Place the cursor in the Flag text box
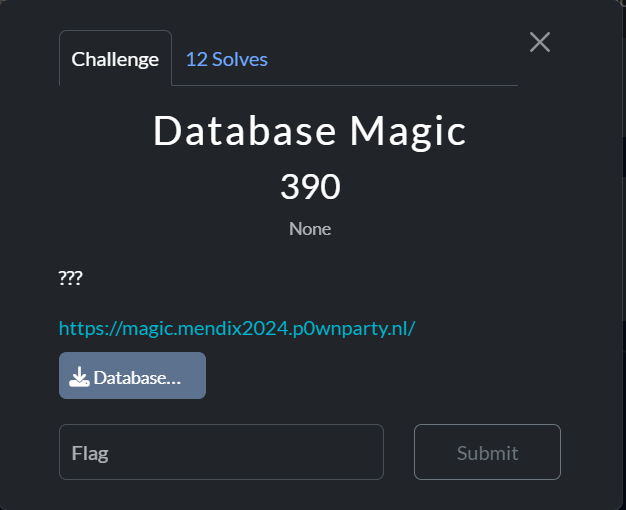The image size is (626, 510). pos(221,452)
